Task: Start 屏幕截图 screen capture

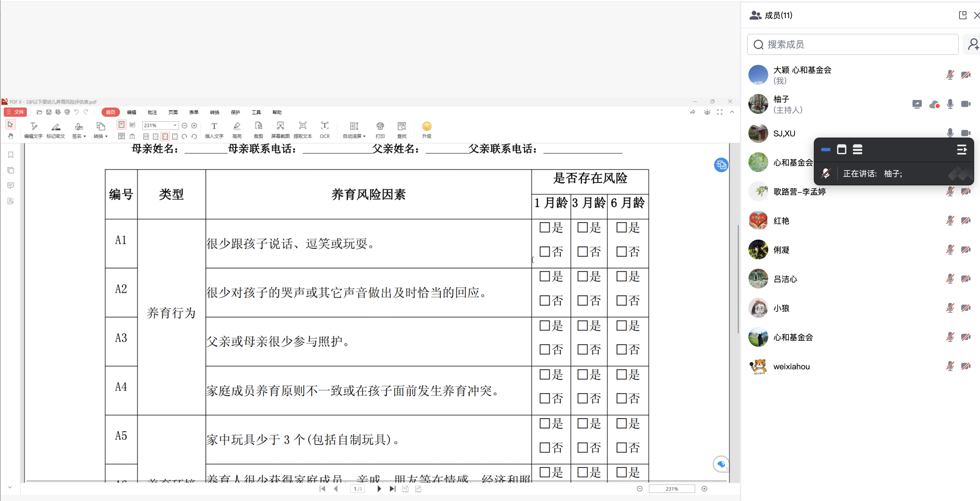Action: point(280,130)
